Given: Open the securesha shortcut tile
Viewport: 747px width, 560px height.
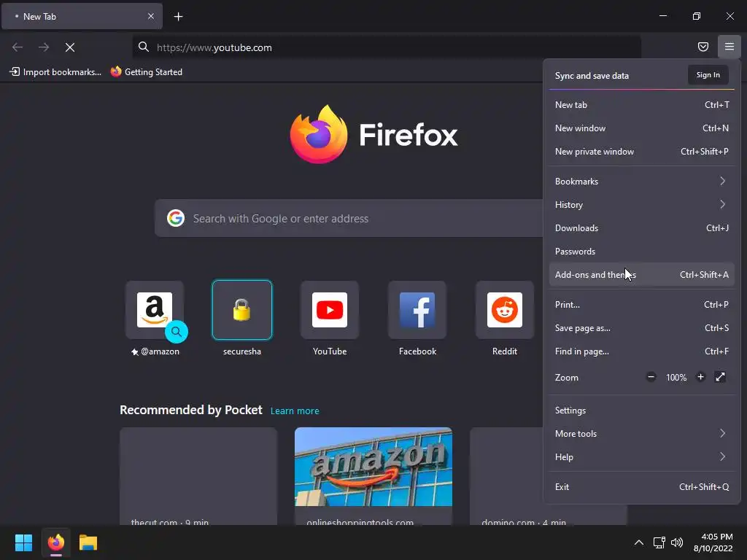Looking at the screenshot, I should click(242, 310).
